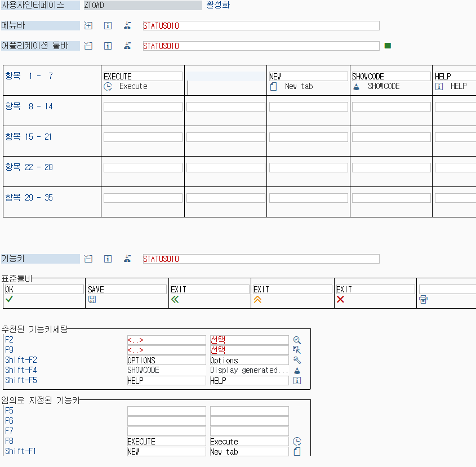Click the clock icon in F8 row
Image resolution: width=476 pixels, height=467 pixels.
(x=297, y=442)
